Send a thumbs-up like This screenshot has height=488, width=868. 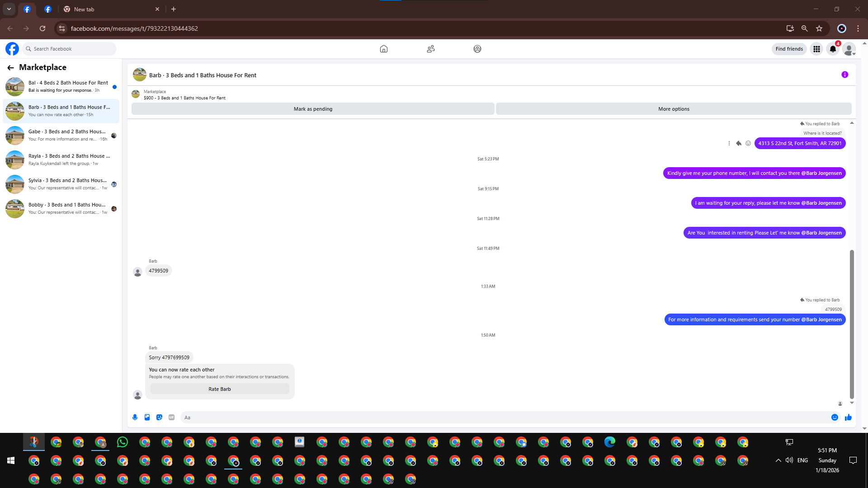[848, 418]
